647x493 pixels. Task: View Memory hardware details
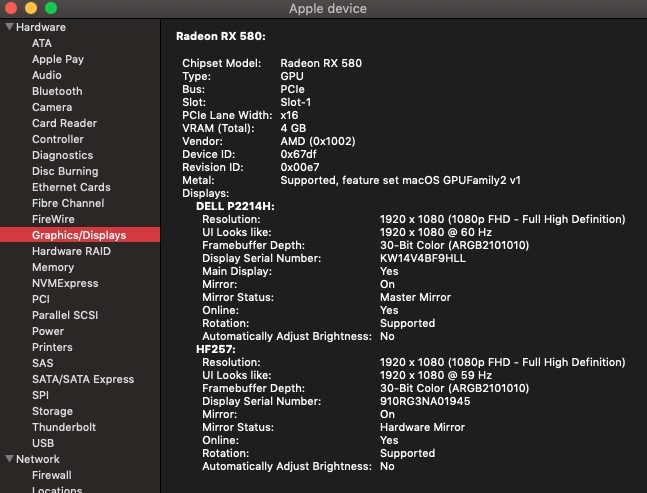53,267
